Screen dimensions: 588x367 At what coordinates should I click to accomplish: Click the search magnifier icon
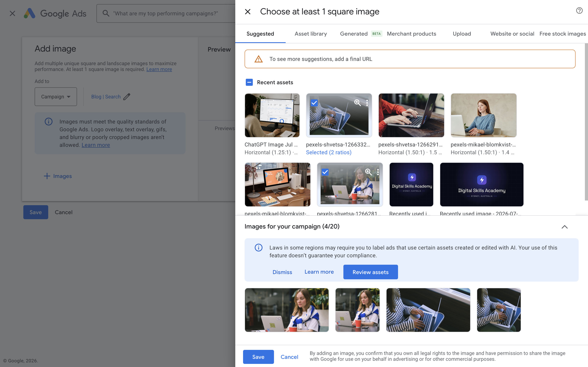[106, 13]
